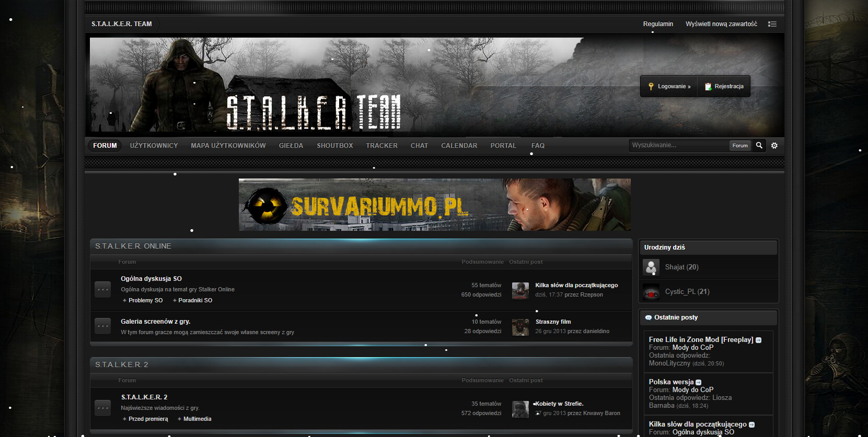Go to Mapa Użytkowników tab

tap(228, 146)
